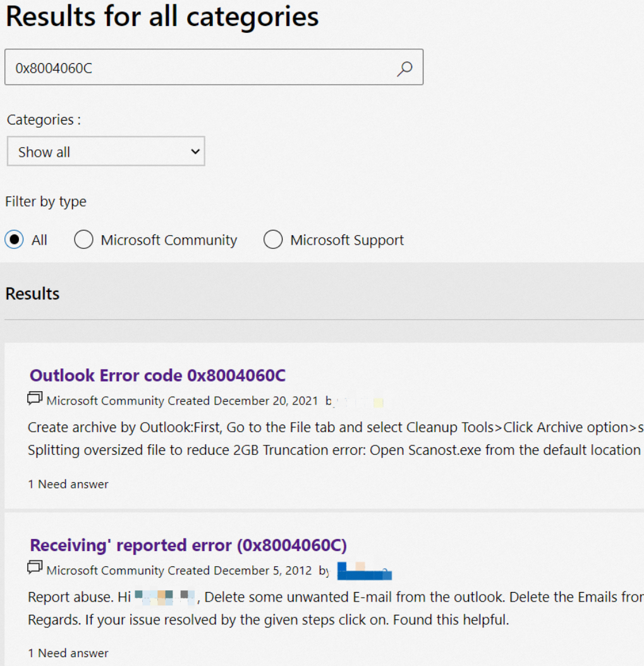This screenshot has height=666, width=644.
Task: Click the 'Results' section heading
Action: (x=32, y=294)
